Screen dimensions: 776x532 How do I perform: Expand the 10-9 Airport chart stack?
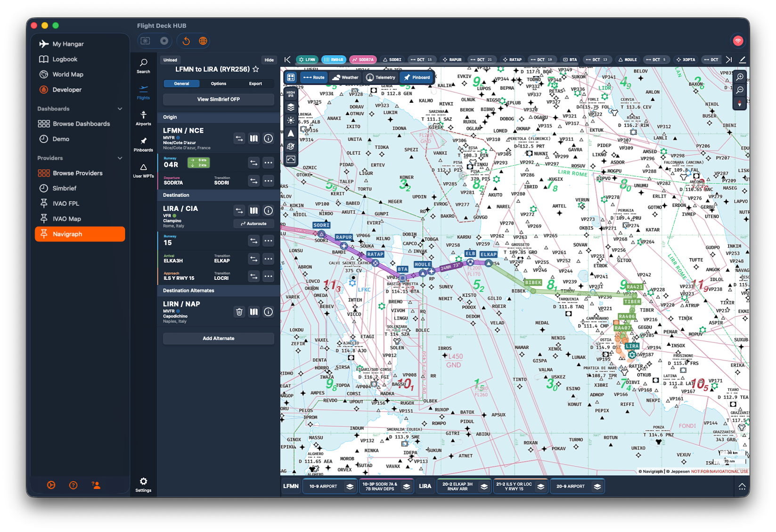pos(350,486)
